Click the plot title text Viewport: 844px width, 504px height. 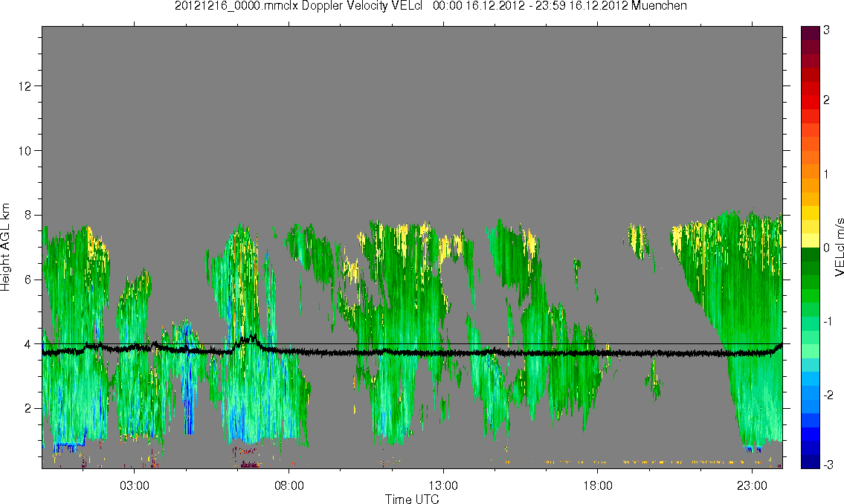point(431,6)
